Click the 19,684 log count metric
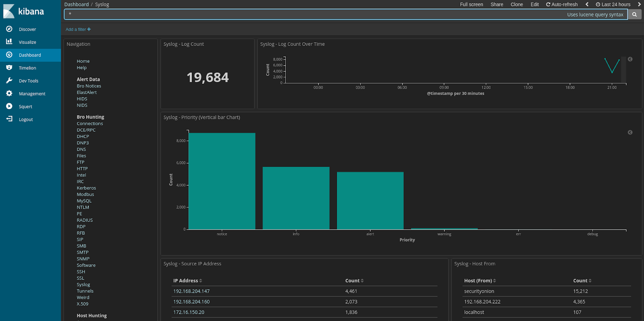 tap(208, 77)
